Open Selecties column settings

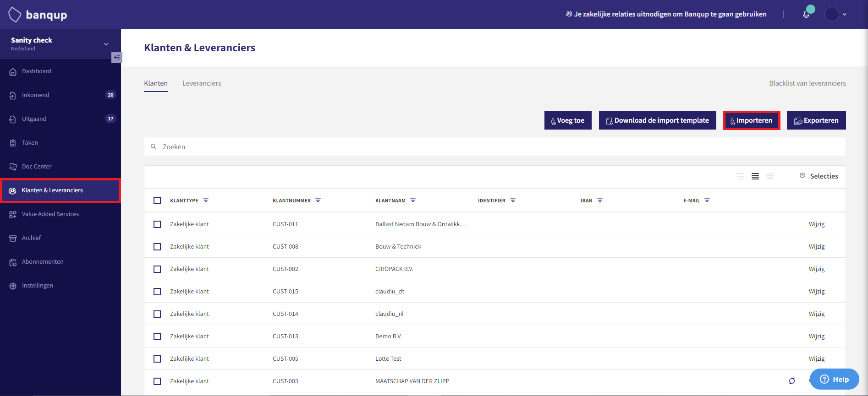pos(819,176)
